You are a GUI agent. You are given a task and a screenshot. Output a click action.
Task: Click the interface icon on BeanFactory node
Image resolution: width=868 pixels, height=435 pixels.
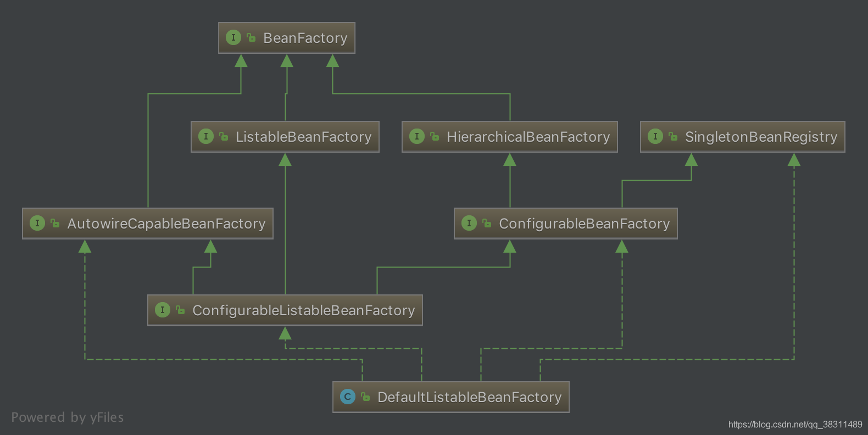[233, 37]
